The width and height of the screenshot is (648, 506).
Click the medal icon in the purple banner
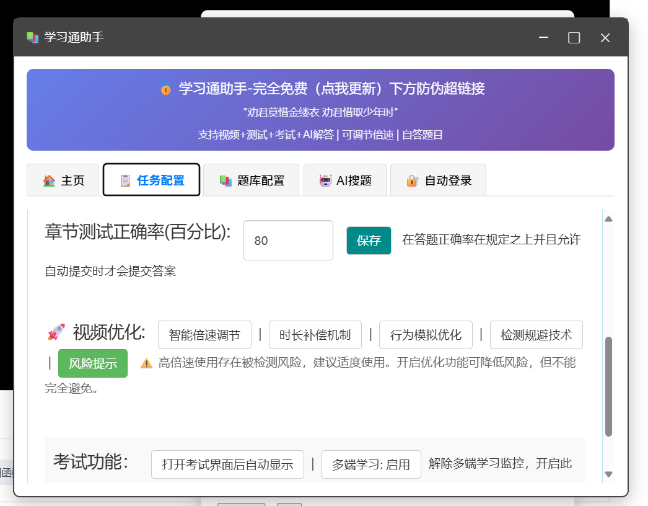click(166, 89)
